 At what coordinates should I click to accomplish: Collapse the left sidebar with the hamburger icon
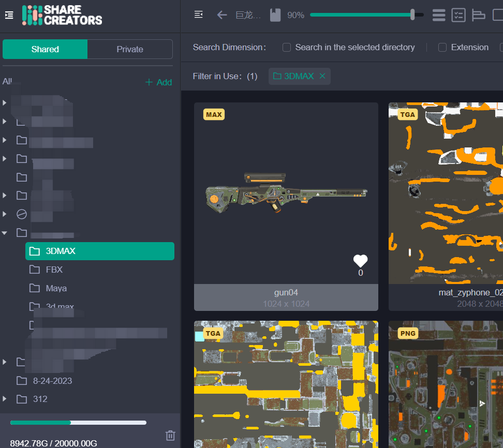click(x=9, y=15)
